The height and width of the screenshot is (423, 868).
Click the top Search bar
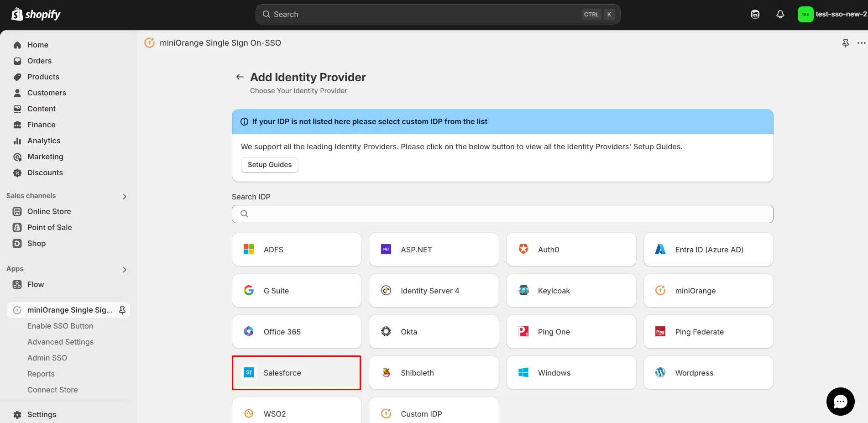click(438, 14)
